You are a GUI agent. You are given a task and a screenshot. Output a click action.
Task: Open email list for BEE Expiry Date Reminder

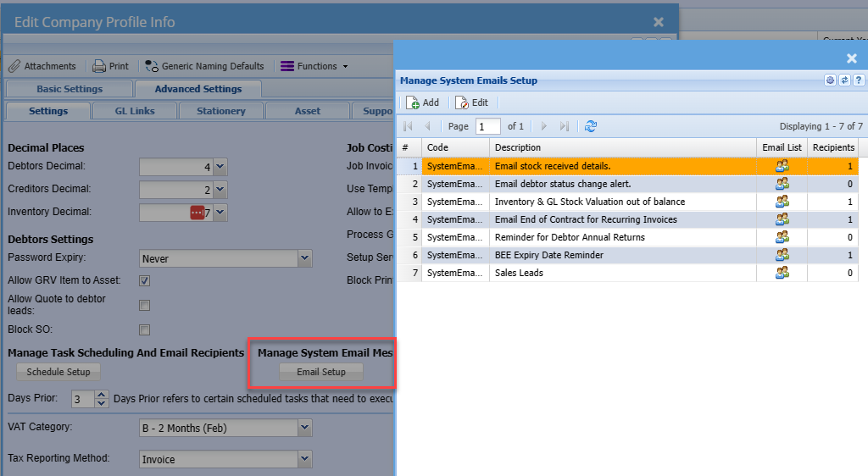click(782, 255)
